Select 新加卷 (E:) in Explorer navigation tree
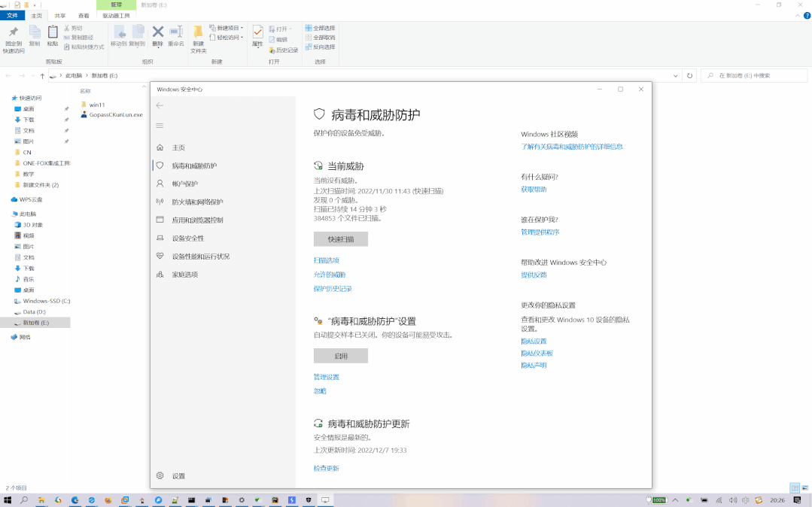The image size is (812, 507). point(35,323)
